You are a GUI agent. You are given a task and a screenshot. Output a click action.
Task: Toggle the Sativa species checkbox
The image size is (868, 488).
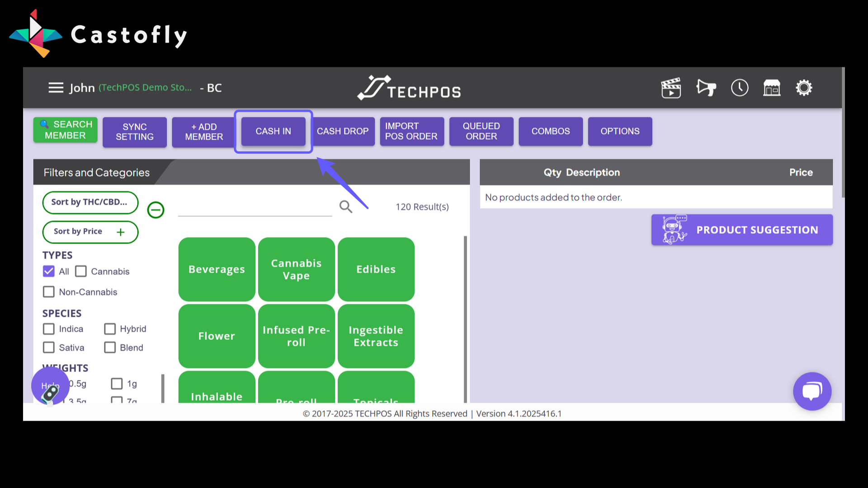pos(49,347)
